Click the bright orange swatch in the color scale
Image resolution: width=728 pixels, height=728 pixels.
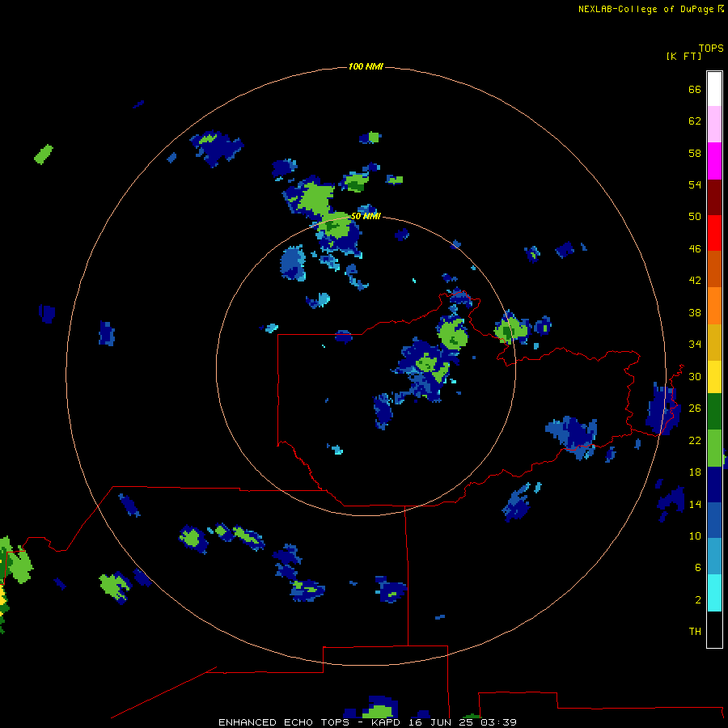714,306
